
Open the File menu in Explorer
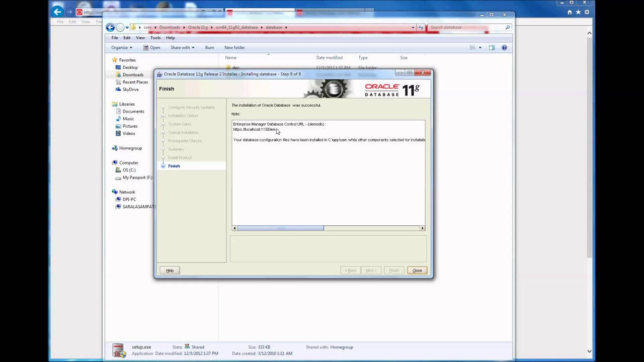coord(115,38)
